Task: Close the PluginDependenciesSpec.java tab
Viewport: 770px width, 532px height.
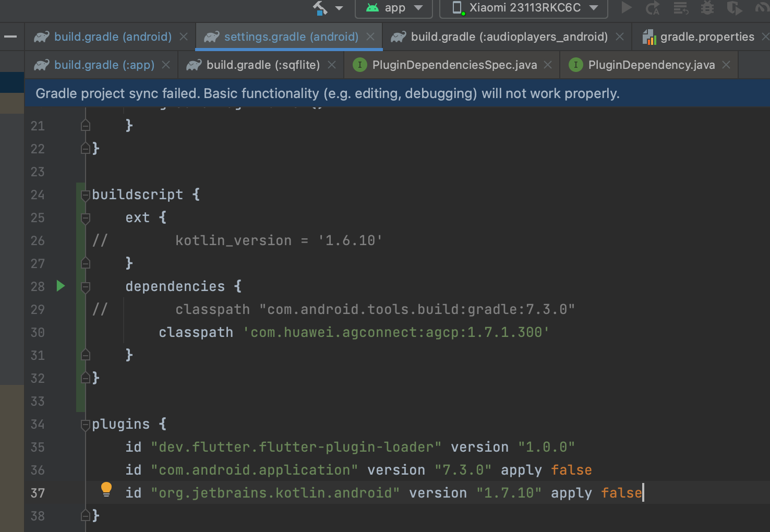Action: pos(548,65)
